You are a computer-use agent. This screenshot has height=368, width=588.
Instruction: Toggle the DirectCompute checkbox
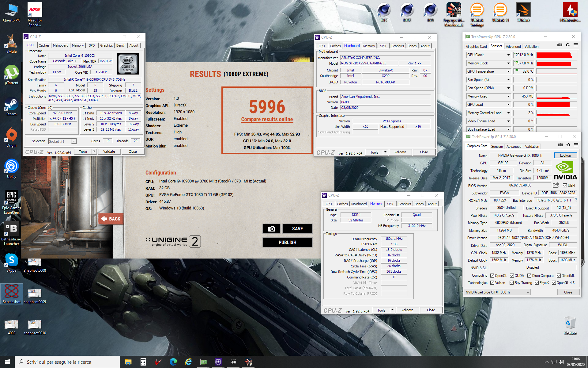coord(529,275)
